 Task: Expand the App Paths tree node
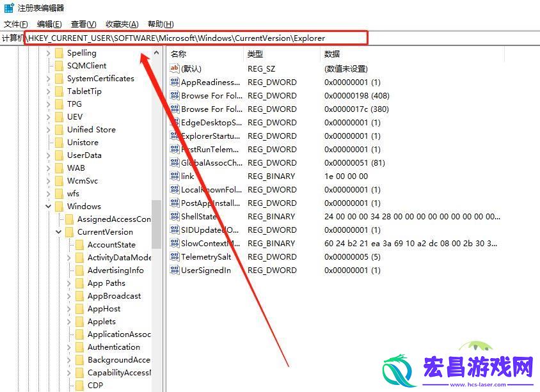pos(68,283)
